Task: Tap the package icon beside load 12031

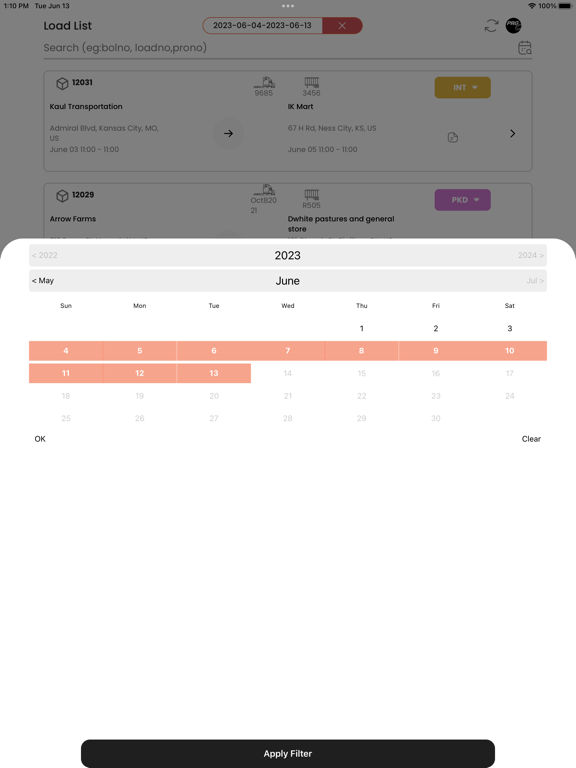Action: 62,84
